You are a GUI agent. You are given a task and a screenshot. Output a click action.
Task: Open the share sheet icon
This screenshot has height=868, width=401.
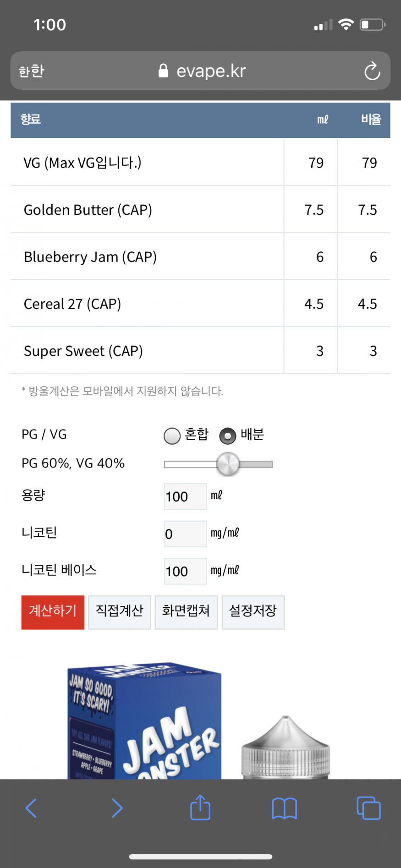click(200, 807)
